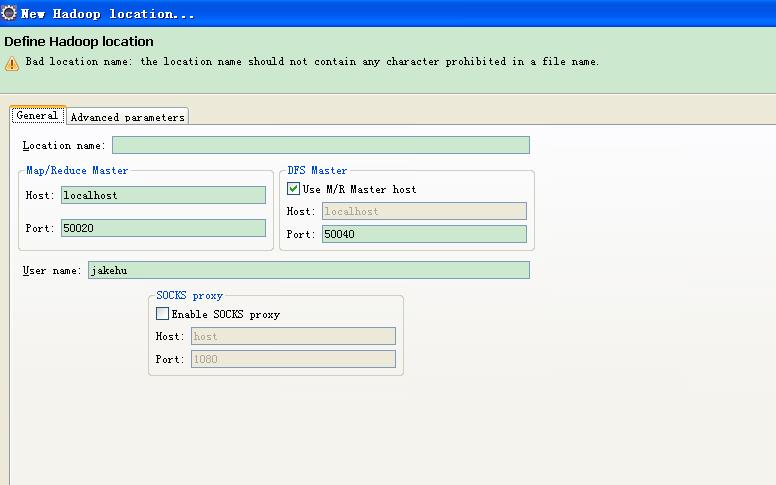Click the Map/Reduce Master Port field 50020
The image size is (776, 485).
(163, 228)
